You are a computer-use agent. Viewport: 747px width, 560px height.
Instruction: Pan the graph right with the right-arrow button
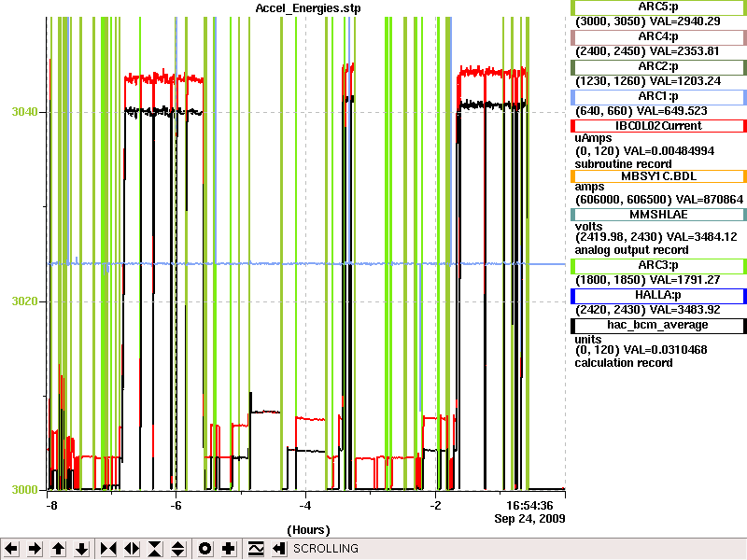point(35,549)
